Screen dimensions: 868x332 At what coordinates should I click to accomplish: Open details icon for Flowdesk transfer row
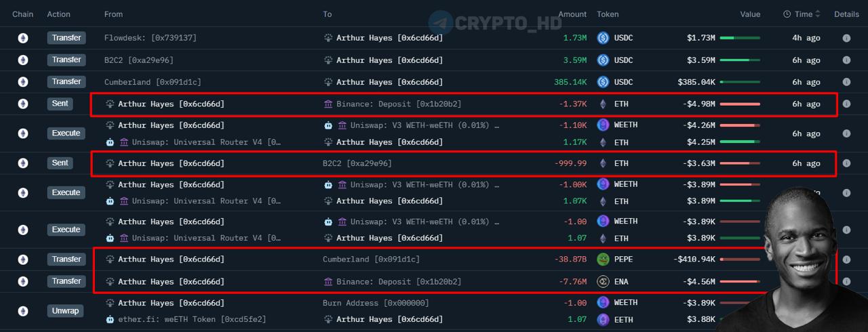pyautogui.click(x=846, y=38)
